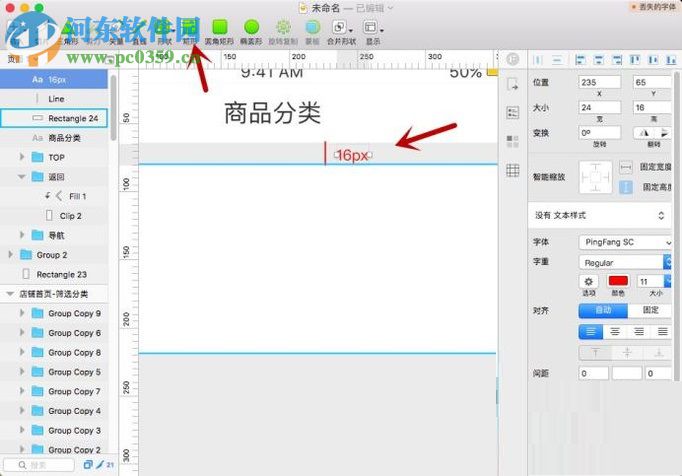
Task: Collapse the 返回 folder
Action: (22, 177)
